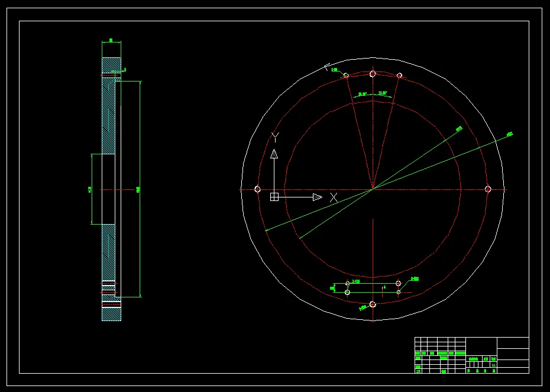Select the leader note right of the four-hole group
550x392 pixels.
click(415, 279)
